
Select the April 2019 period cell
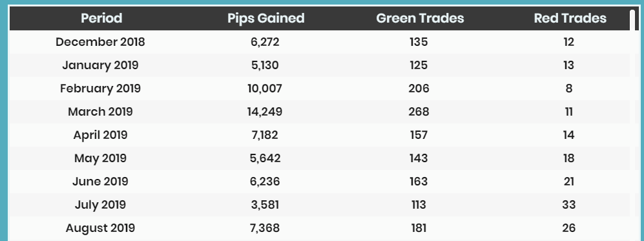coord(100,135)
